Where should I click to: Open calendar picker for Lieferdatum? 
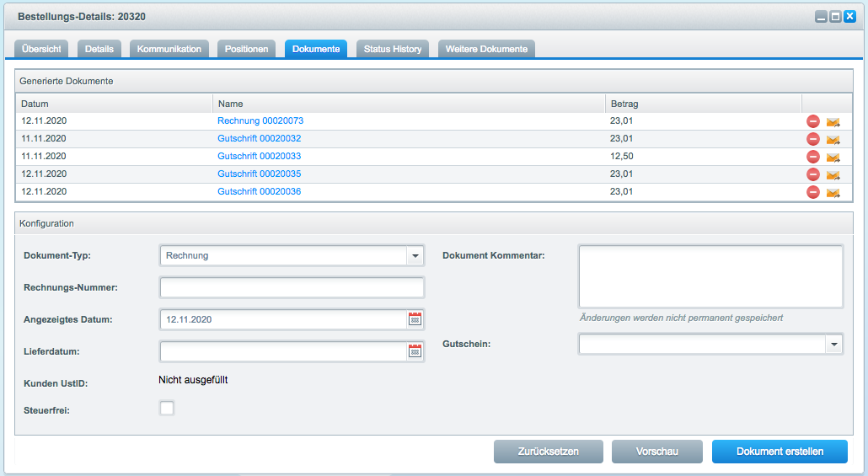tap(415, 351)
